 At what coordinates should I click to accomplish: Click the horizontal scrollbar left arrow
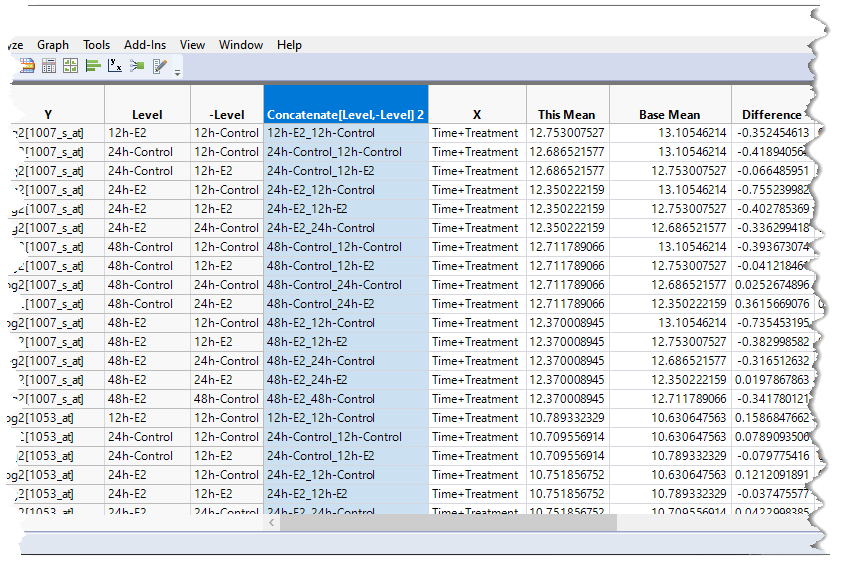pos(271,523)
